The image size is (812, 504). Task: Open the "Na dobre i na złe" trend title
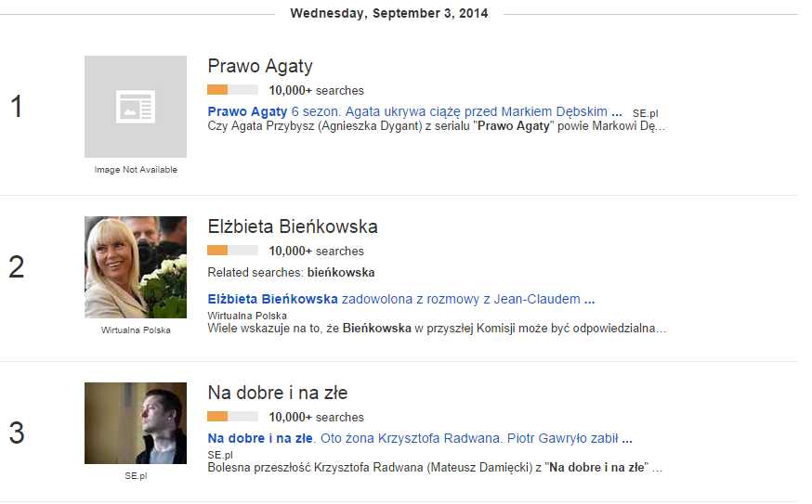[x=278, y=394]
